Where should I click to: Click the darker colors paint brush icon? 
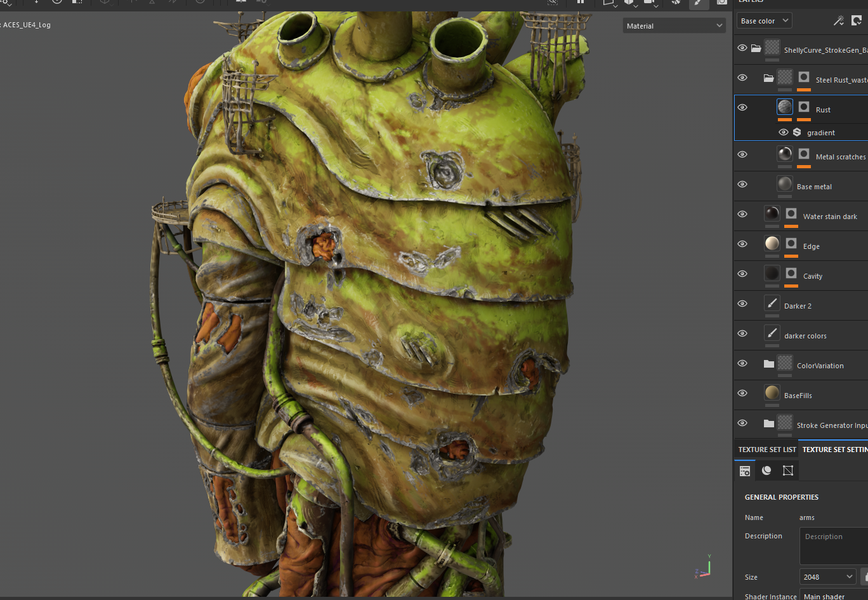(772, 333)
